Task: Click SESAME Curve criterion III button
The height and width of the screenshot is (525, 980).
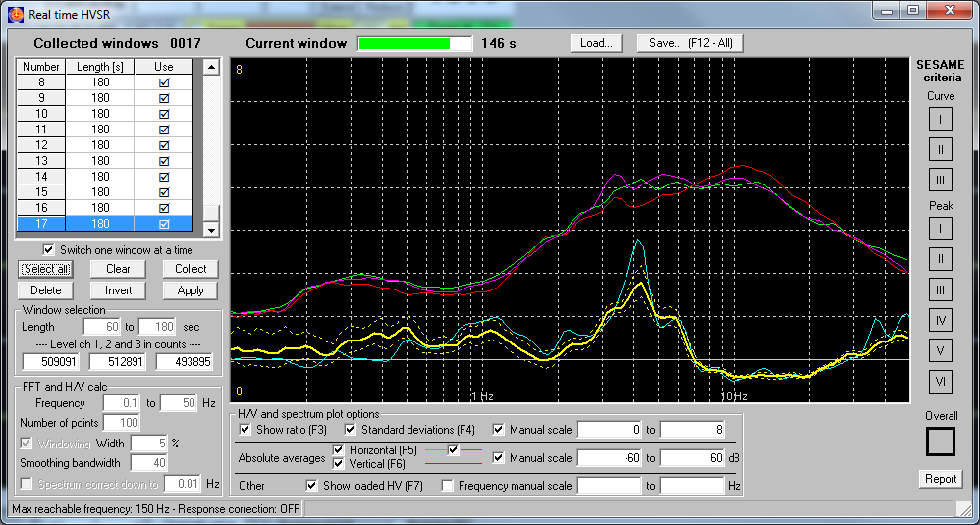Action: [940, 181]
